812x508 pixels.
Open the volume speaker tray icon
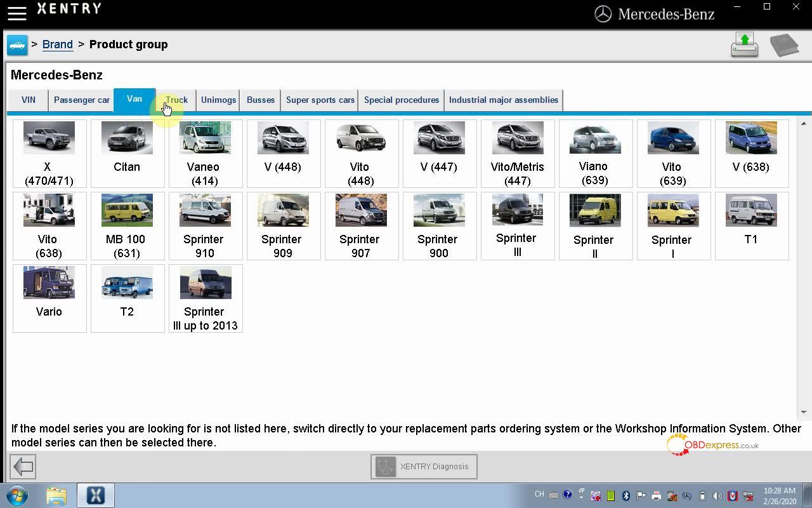717,495
